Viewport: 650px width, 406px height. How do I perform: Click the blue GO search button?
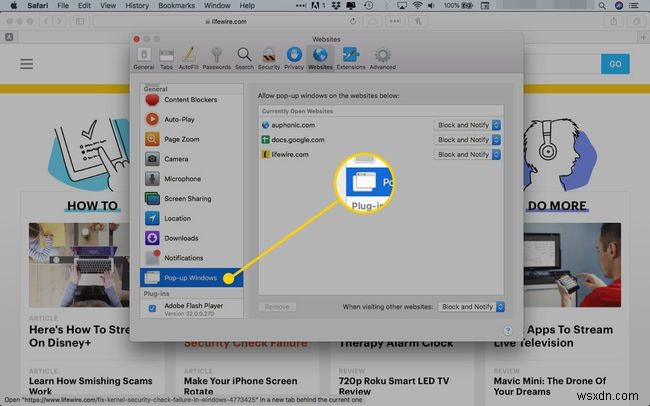point(615,64)
